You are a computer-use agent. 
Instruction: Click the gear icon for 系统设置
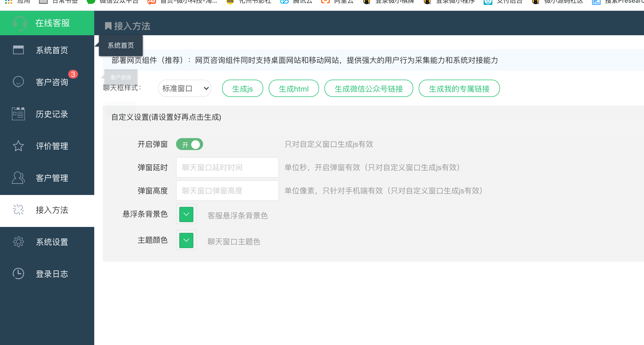[18, 242]
